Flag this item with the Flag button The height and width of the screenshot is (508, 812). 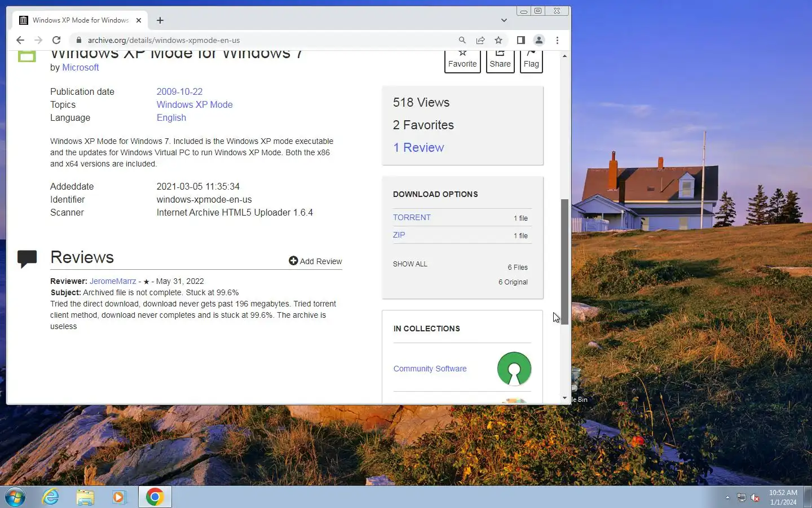click(x=531, y=61)
